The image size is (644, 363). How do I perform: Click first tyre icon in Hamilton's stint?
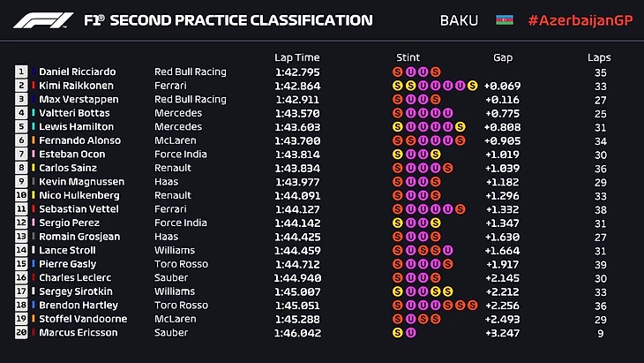pos(399,127)
